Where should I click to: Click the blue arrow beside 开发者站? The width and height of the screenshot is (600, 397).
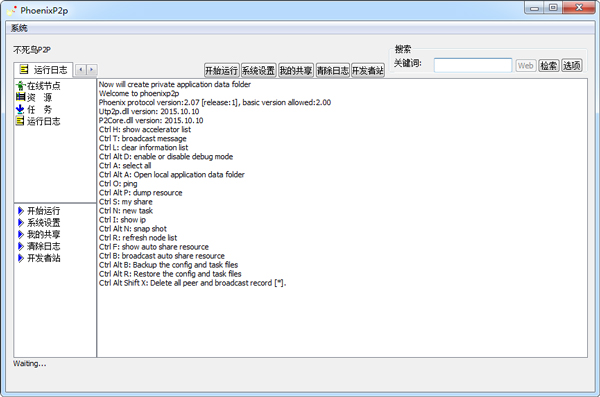21,258
